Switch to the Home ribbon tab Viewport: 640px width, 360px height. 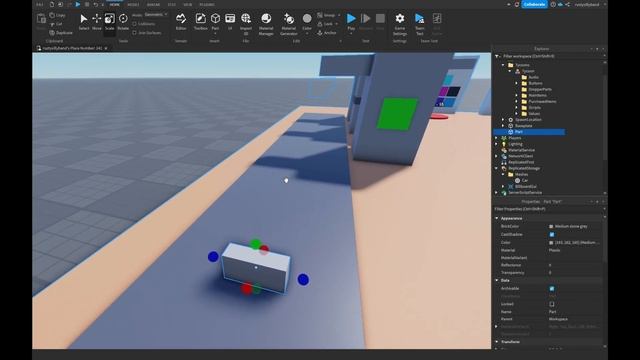115,4
